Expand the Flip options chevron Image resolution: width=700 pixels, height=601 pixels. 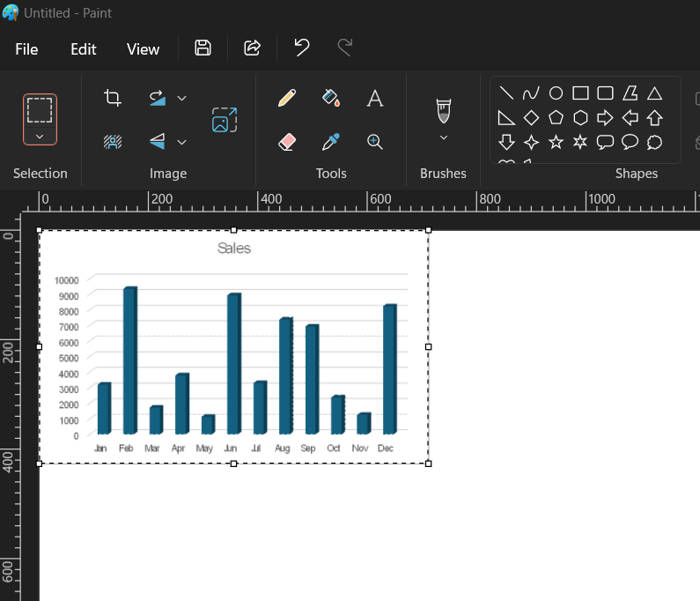click(181, 143)
